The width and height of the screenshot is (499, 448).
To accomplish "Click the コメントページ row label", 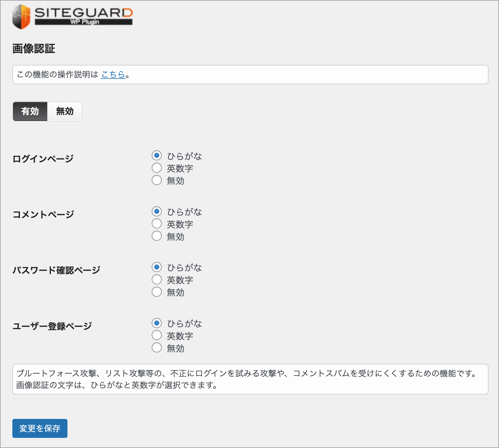I will click(x=43, y=215).
